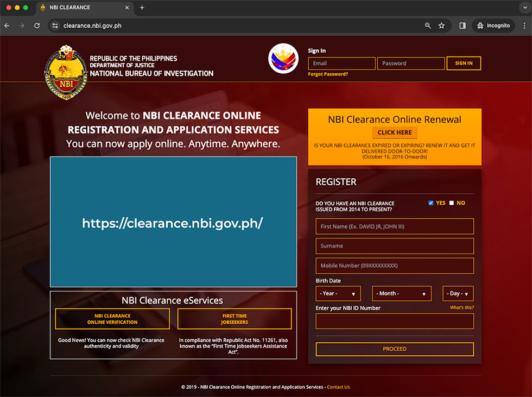Image resolution: width=532 pixels, height=397 pixels.
Task: Focus the Email sign-in field
Action: click(341, 64)
